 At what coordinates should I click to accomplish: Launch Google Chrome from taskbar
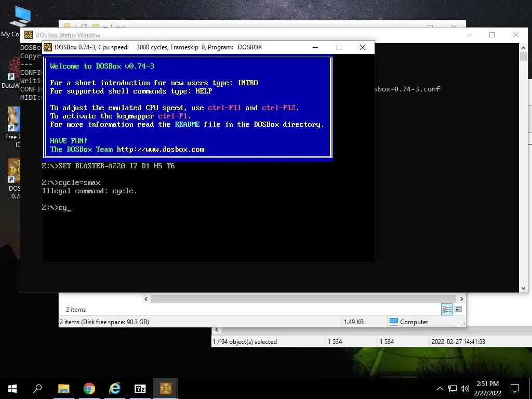click(89, 389)
